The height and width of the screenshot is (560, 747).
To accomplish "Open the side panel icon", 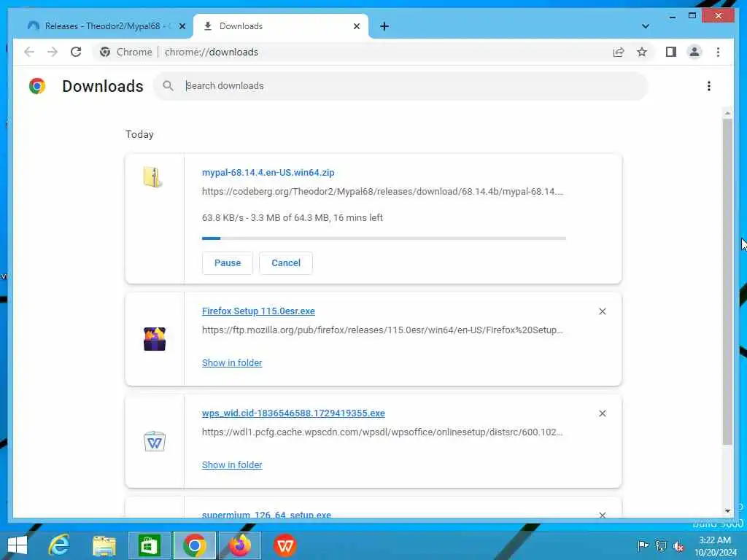I will click(x=671, y=52).
